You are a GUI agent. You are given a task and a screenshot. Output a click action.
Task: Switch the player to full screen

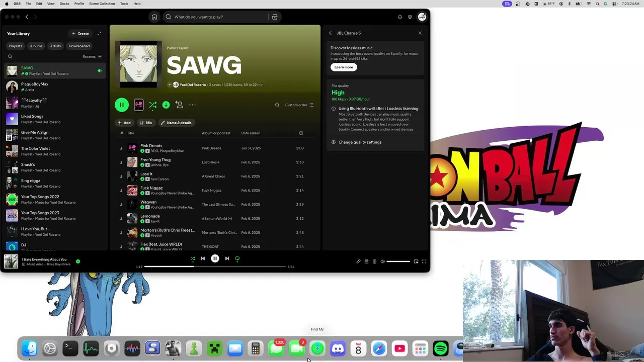(424, 261)
